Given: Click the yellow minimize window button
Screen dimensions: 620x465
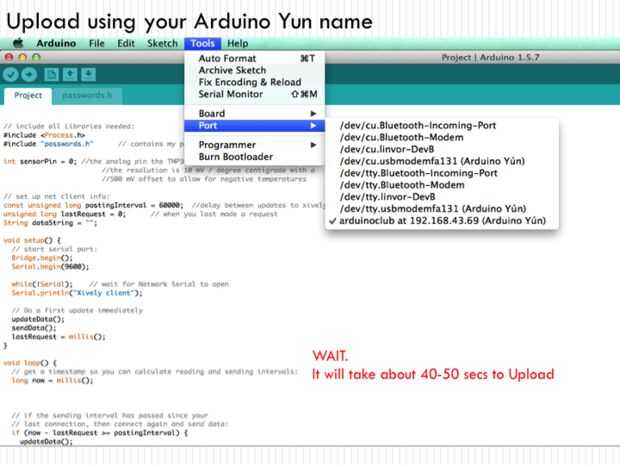Looking at the screenshot, I should (23, 57).
